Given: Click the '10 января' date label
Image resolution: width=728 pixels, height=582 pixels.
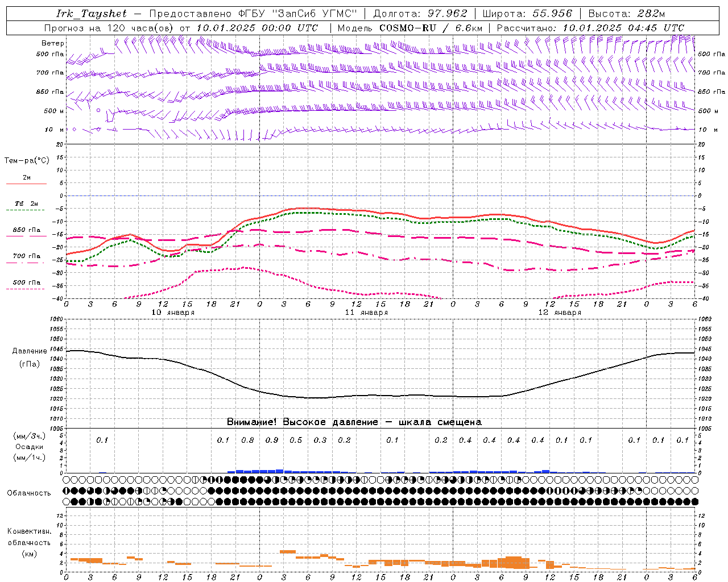Looking at the screenshot, I should (173, 313).
